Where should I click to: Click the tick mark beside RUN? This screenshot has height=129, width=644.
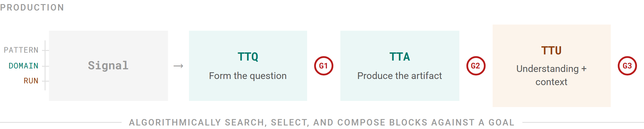[x=45, y=81]
